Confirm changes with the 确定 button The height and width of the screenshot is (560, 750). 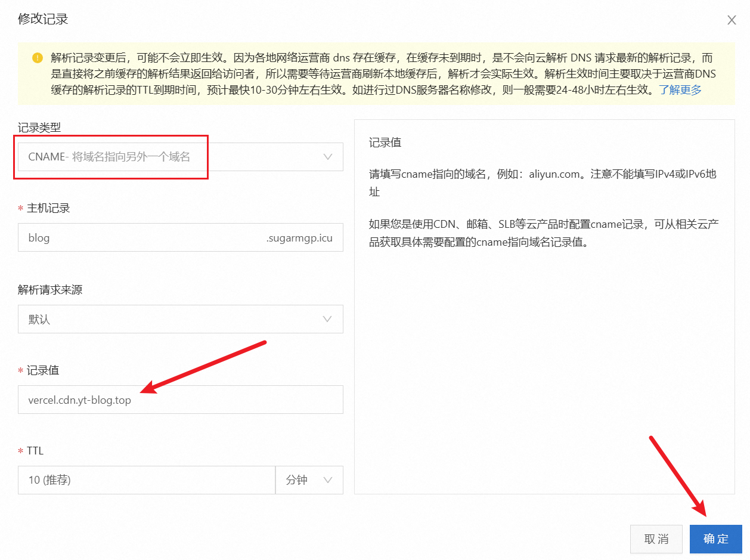715,539
